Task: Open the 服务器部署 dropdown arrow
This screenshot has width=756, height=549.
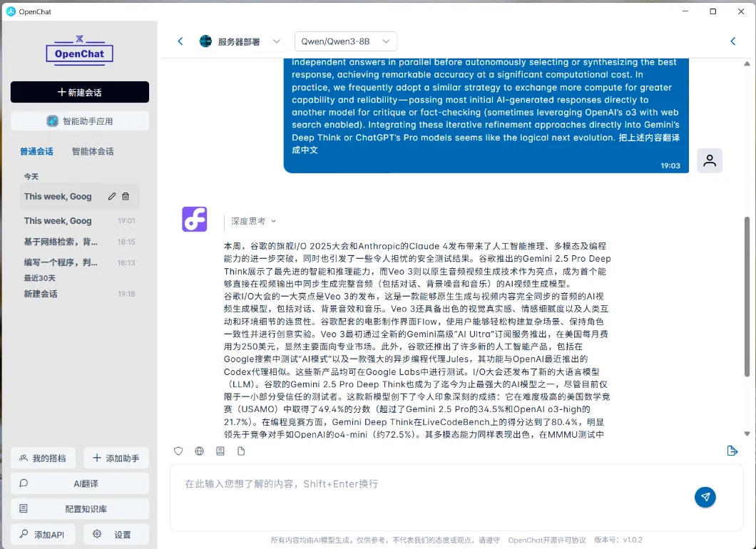Action: tap(276, 41)
